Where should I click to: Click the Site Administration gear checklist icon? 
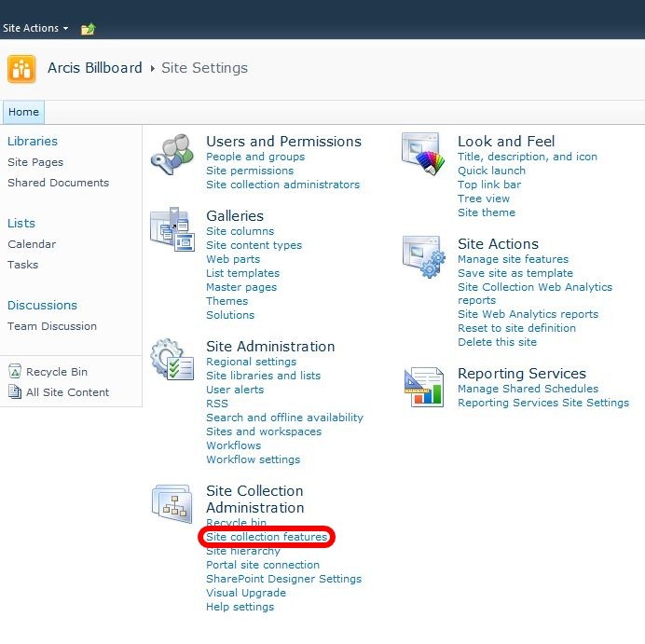pyautogui.click(x=172, y=360)
